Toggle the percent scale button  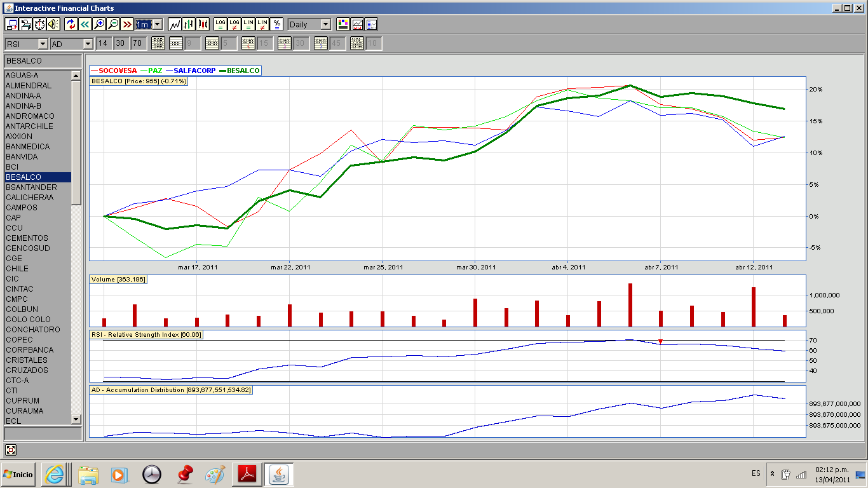(276, 24)
